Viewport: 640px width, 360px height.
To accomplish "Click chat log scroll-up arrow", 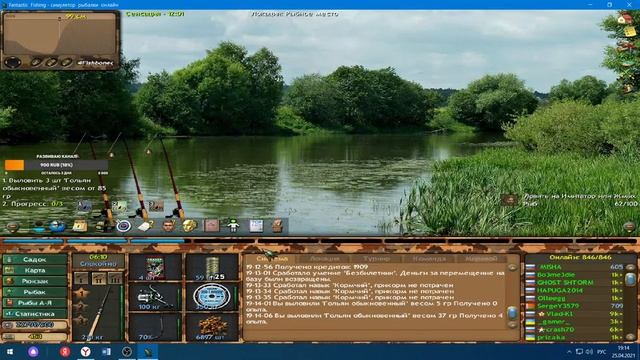I will (512, 268).
